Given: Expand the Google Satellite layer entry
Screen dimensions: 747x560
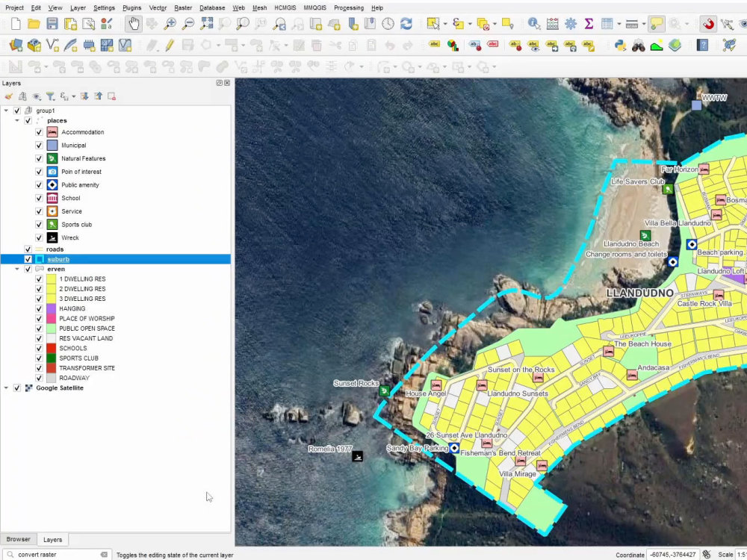Looking at the screenshot, I should click(x=6, y=388).
